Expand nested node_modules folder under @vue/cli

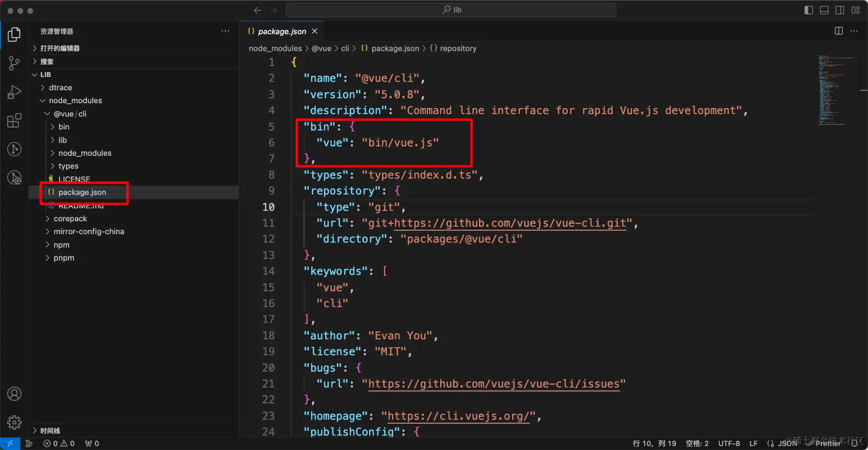[134, 153]
